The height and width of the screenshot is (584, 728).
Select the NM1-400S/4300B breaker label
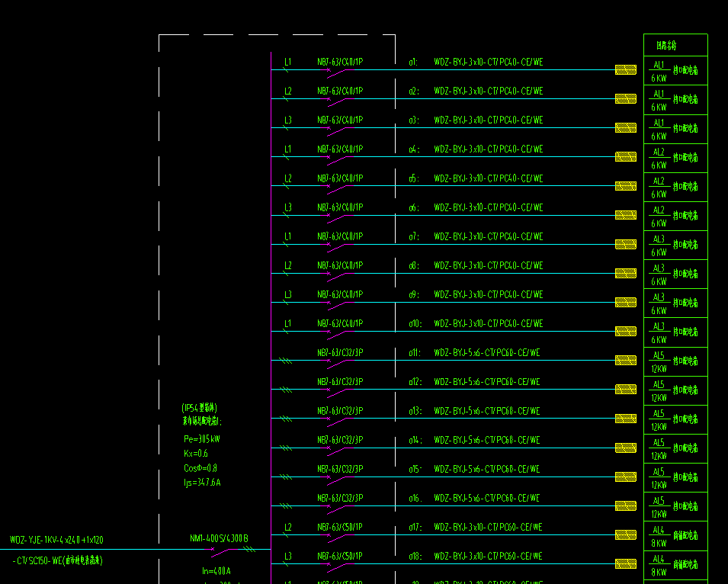pyautogui.click(x=219, y=538)
